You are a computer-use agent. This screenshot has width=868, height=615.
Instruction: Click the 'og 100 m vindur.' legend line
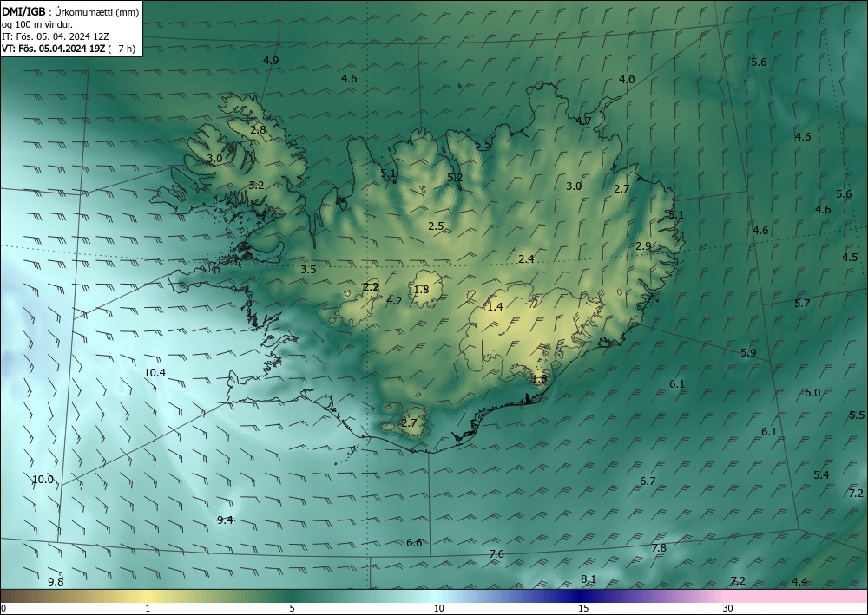[37, 24]
